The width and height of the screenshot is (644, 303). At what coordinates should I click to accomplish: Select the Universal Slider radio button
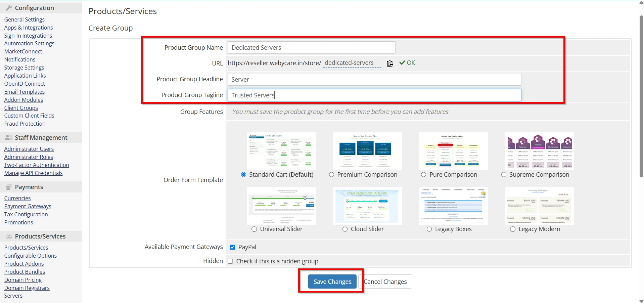tap(254, 229)
